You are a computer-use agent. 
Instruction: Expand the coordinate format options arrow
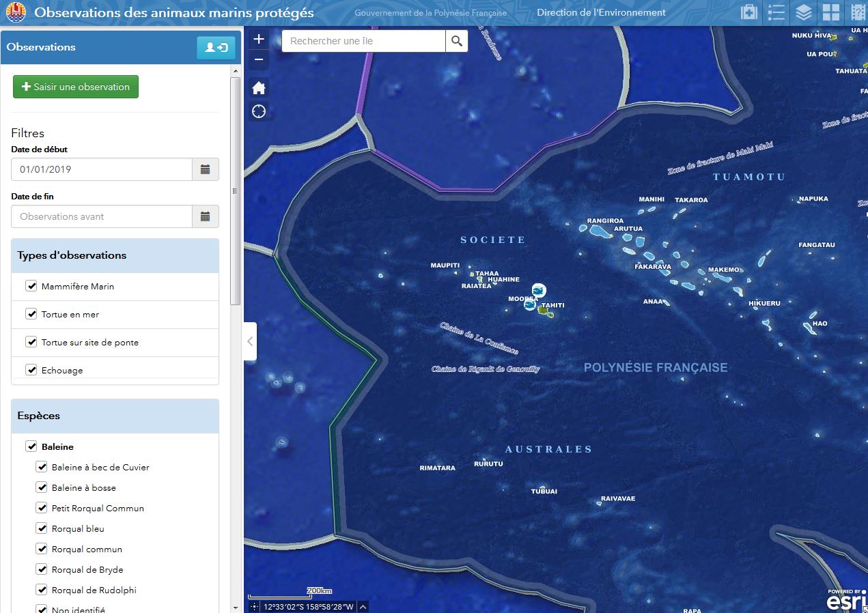[363, 606]
